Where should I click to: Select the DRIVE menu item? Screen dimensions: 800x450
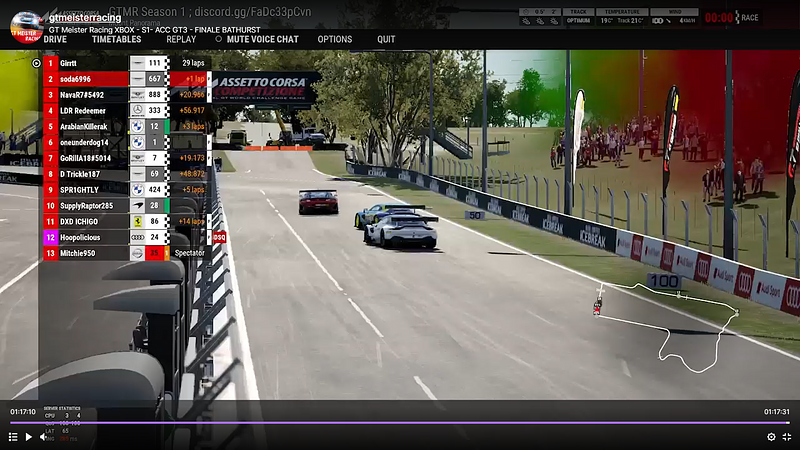pyautogui.click(x=55, y=39)
